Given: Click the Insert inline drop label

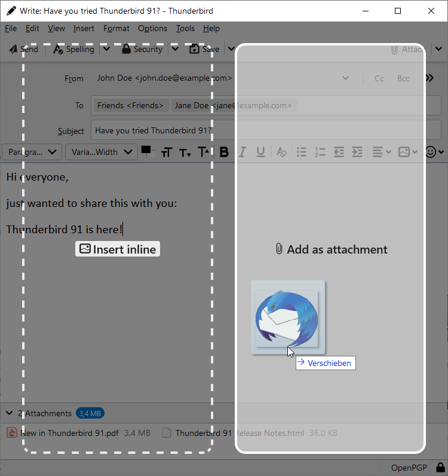Looking at the screenshot, I should (118, 249).
